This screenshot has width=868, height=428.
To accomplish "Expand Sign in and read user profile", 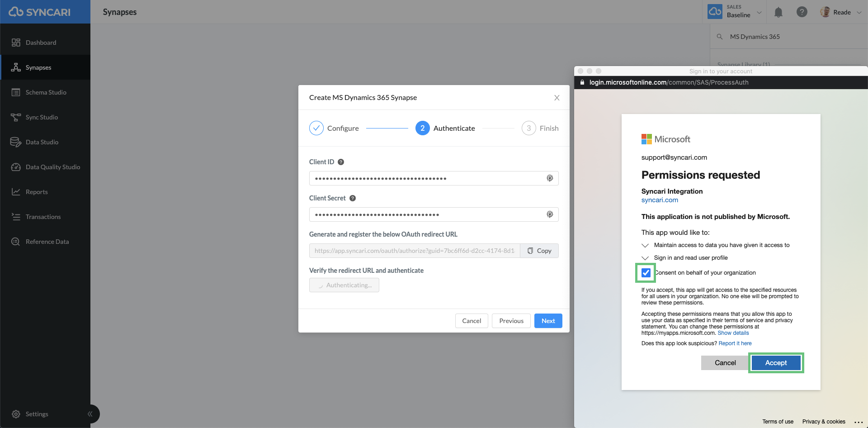I will tap(645, 258).
